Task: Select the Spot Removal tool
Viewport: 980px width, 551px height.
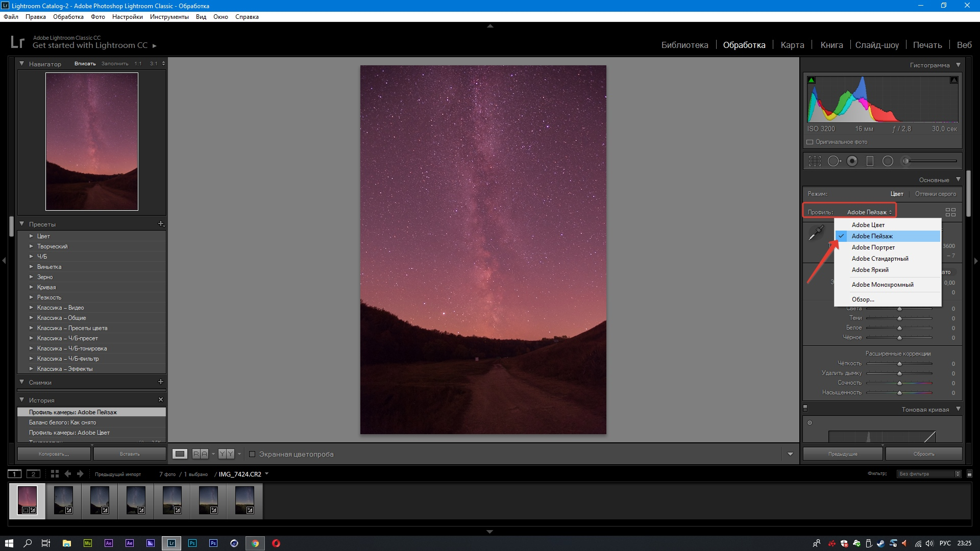Action: (x=834, y=161)
